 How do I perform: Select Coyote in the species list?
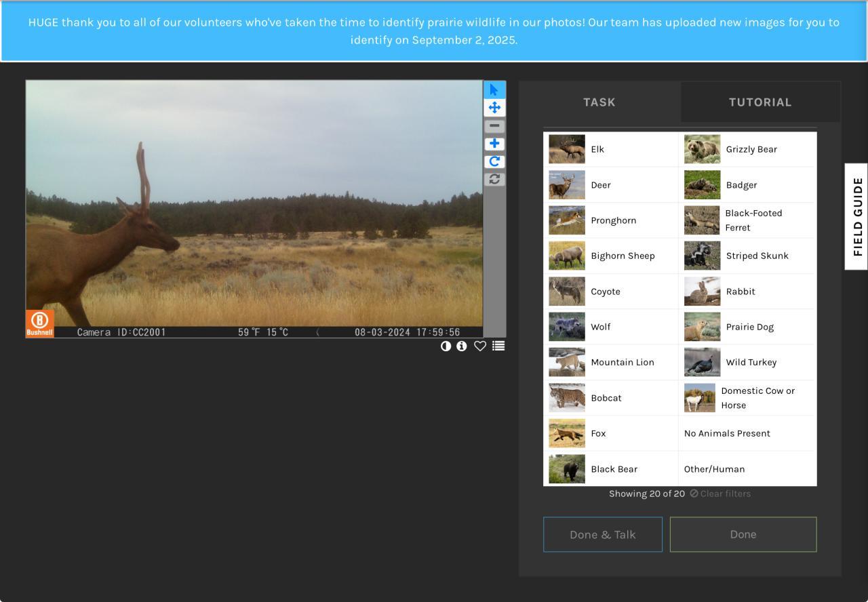(x=610, y=292)
